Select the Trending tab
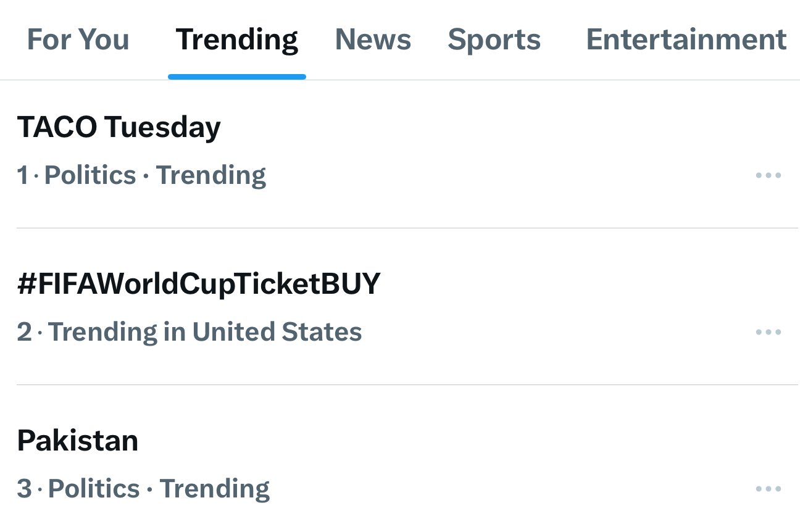800x532 pixels. (x=237, y=40)
